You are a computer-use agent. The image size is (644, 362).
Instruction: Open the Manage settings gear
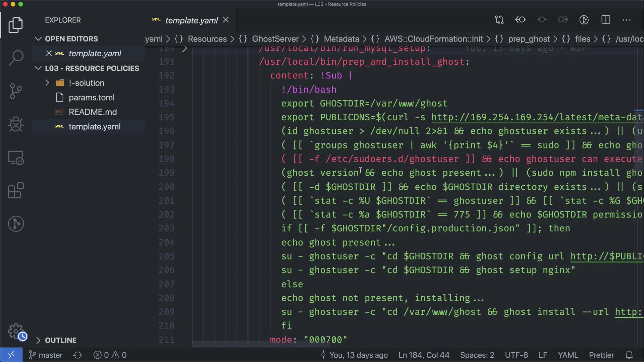click(x=16, y=331)
